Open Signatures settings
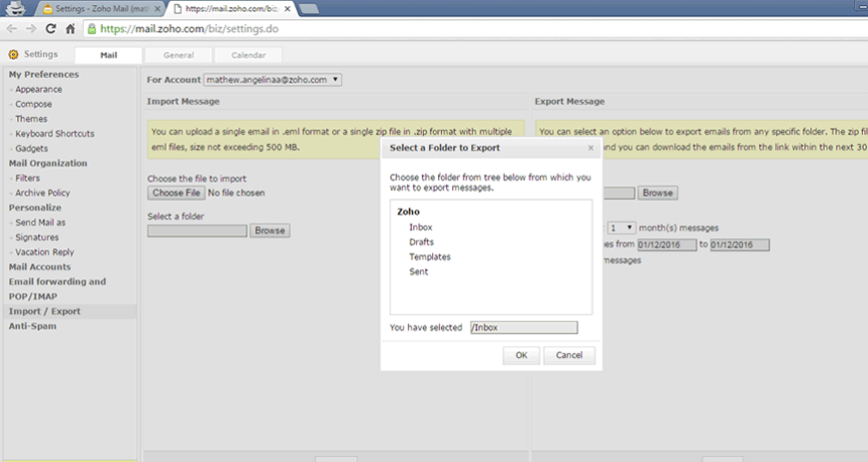The width and height of the screenshot is (868, 462). pos(37,237)
